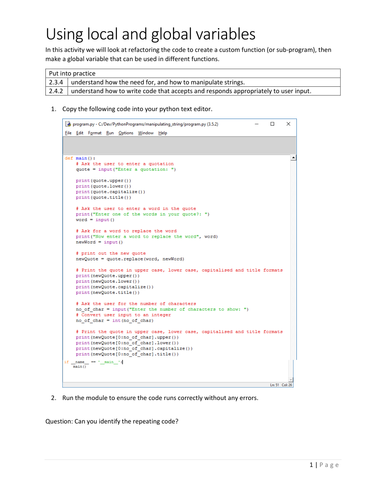Click the scrollbar down arrow
This screenshot has width=386, height=500.
tap(291, 380)
